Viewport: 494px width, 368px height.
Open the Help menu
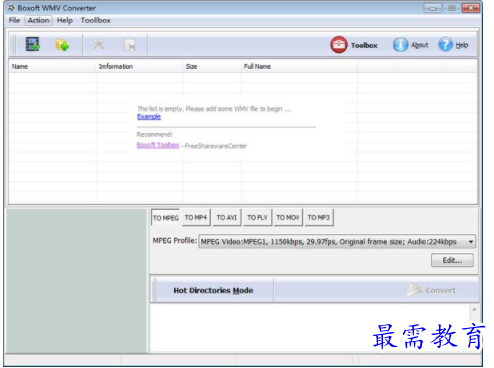[65, 20]
